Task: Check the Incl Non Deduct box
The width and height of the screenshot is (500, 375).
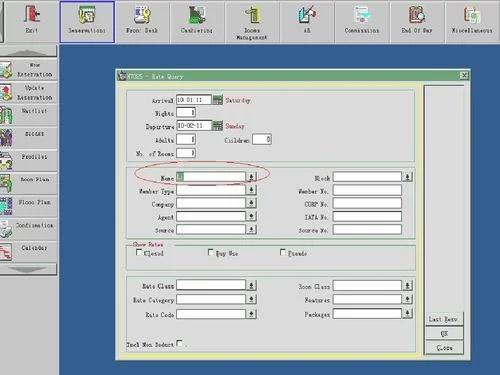Action: (179, 343)
